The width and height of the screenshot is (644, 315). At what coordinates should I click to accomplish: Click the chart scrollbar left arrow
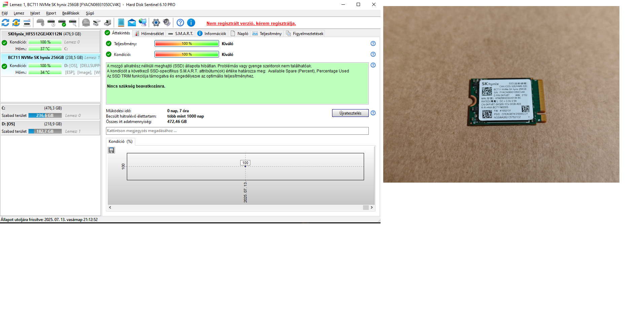[110, 208]
